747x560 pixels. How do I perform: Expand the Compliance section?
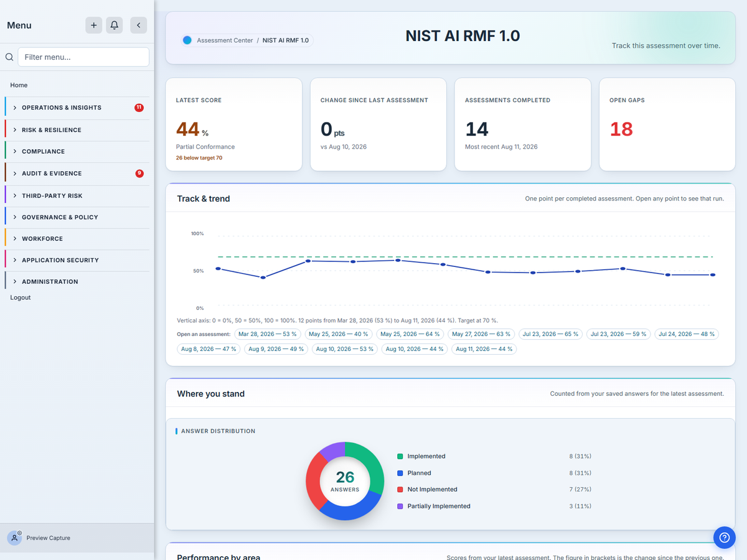pyautogui.click(x=77, y=151)
